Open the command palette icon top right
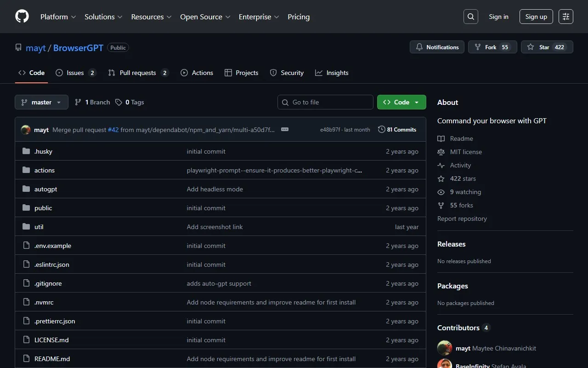Viewport: 588px width, 368px height. point(565,16)
